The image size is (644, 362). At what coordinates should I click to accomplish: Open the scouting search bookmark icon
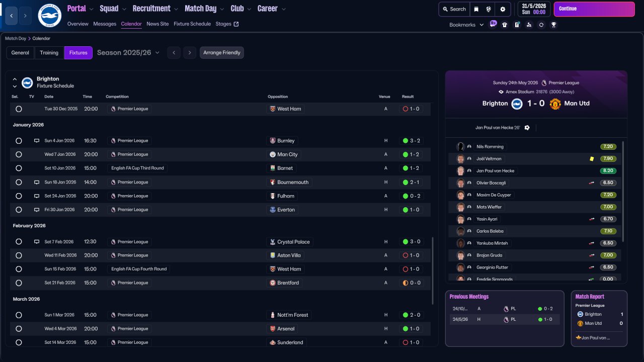[x=529, y=25]
